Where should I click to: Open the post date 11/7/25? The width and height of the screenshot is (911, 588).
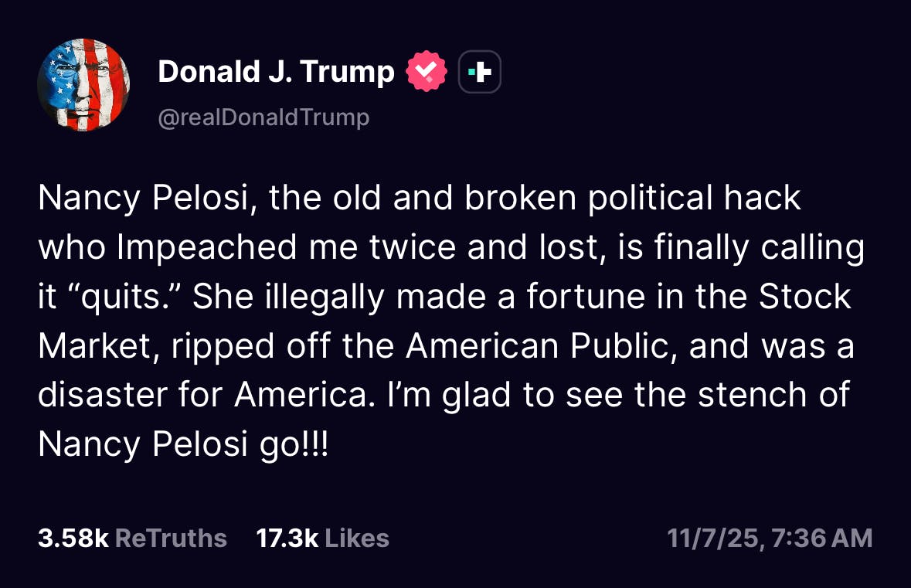point(713,538)
